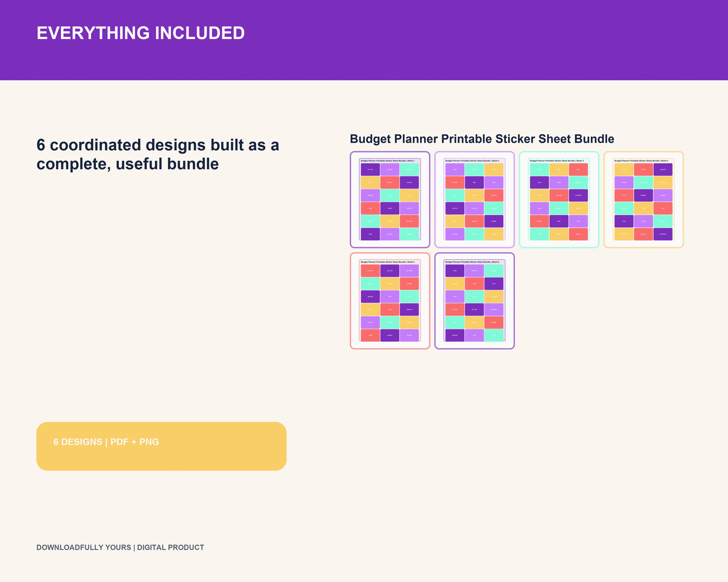Screen dimensions: 728x582
Task: Choose the red GOAL sticker on Sheet 3
Action: [x=579, y=169]
